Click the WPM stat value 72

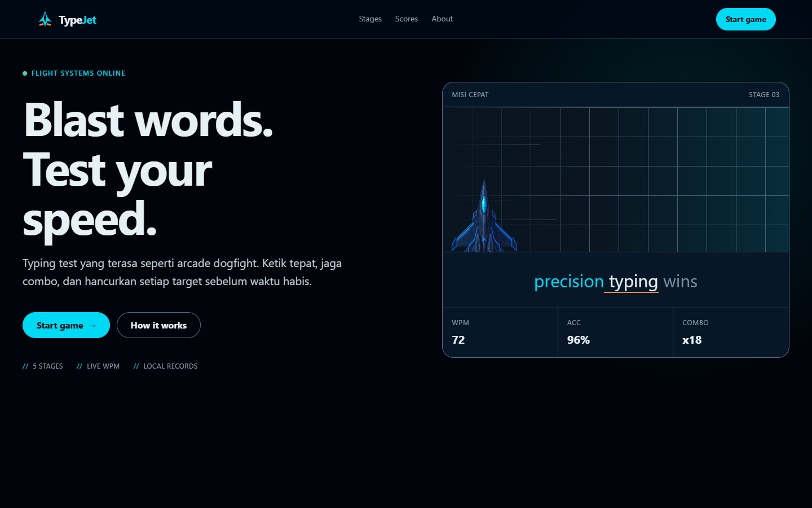coord(458,340)
